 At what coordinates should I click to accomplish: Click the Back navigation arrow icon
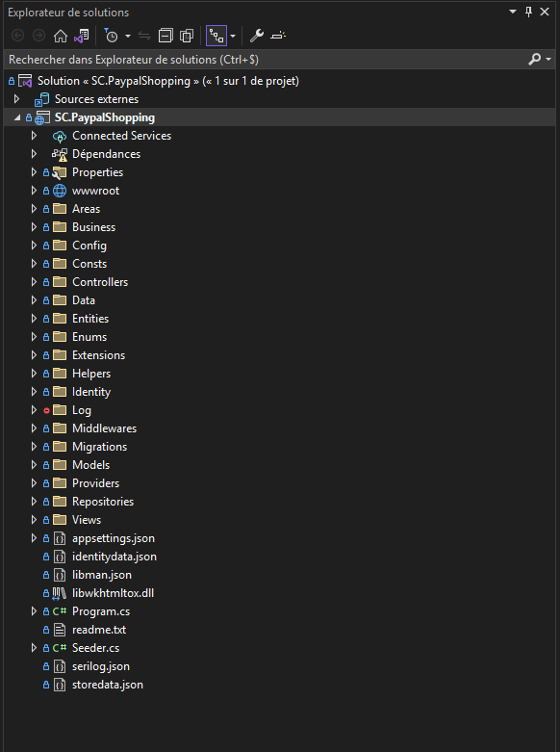click(x=17, y=36)
